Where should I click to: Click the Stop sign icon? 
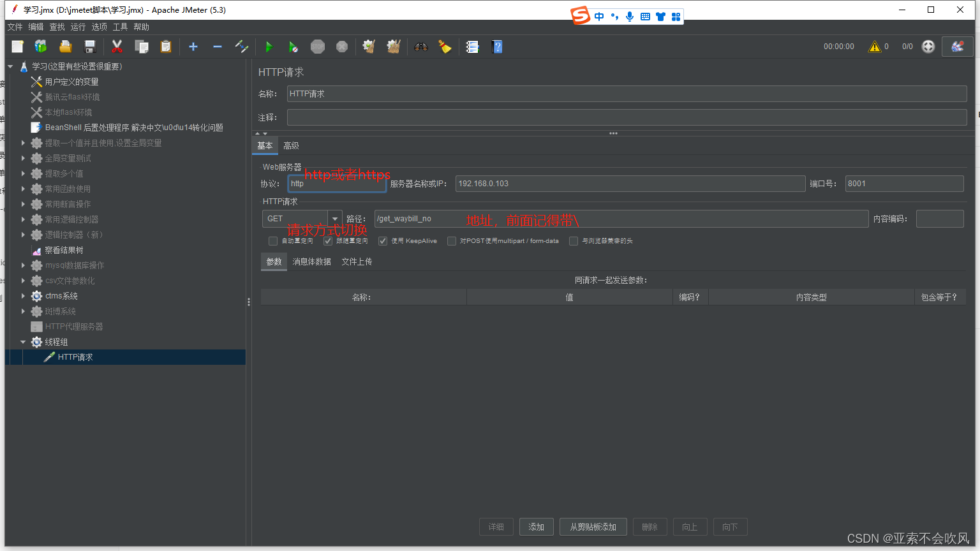(318, 47)
